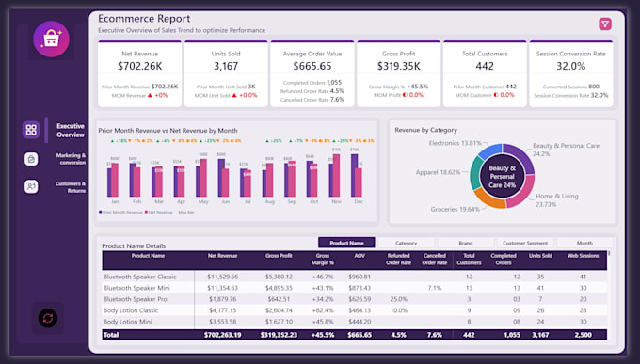Click the Dec bars in revenue chart

357,176
